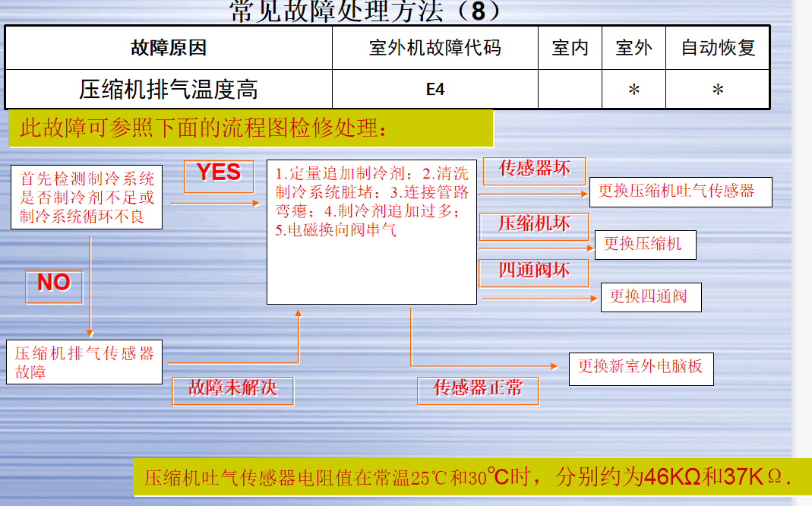Click the 传感器正常 label
The width and height of the screenshot is (812, 506).
(478, 391)
